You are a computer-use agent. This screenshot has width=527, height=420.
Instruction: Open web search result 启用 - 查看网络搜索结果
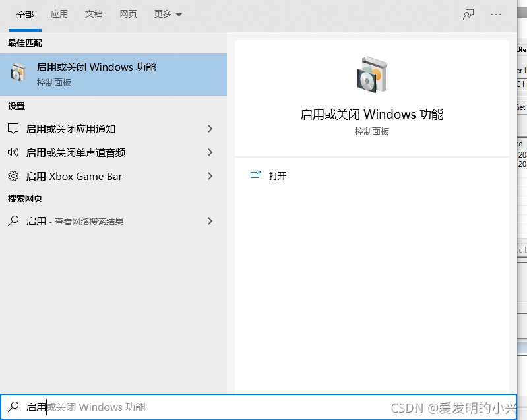[113, 221]
